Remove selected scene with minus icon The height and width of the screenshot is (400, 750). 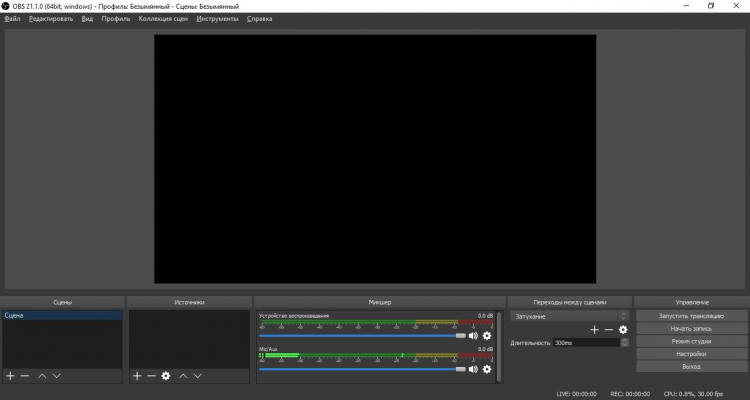click(x=25, y=376)
